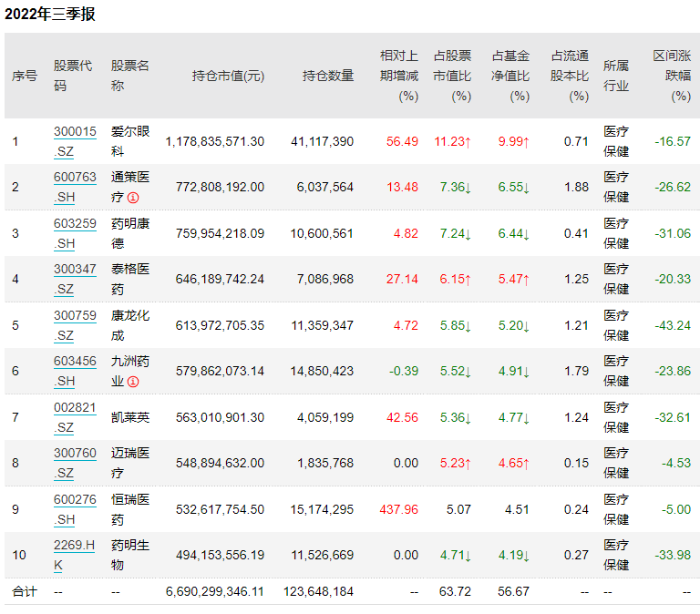Select the 恒瑞医药 stock name cell
The width and height of the screenshot is (700, 614).
(129, 509)
